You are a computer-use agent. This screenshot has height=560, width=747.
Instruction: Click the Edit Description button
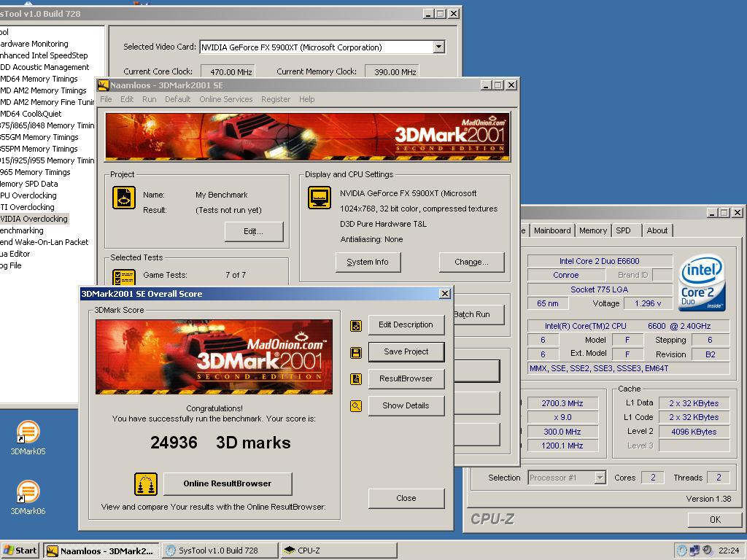coord(406,324)
